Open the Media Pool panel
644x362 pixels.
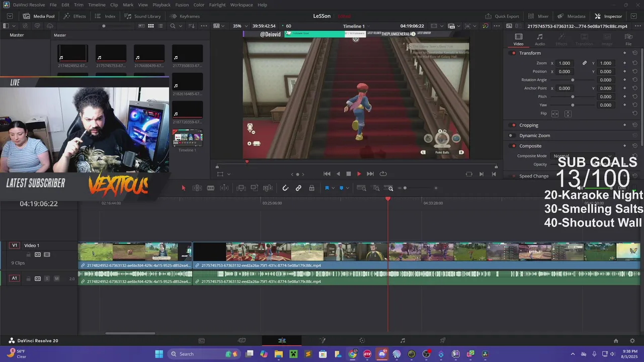click(39, 16)
